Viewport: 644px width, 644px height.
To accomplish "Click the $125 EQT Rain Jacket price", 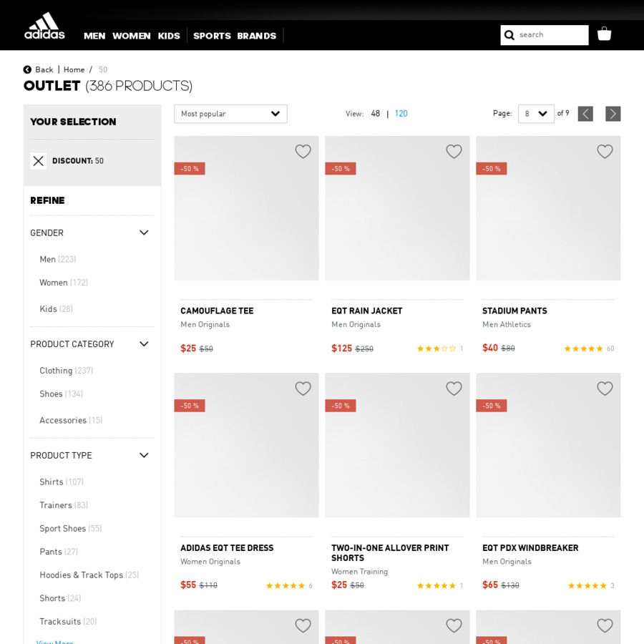I will click(342, 348).
